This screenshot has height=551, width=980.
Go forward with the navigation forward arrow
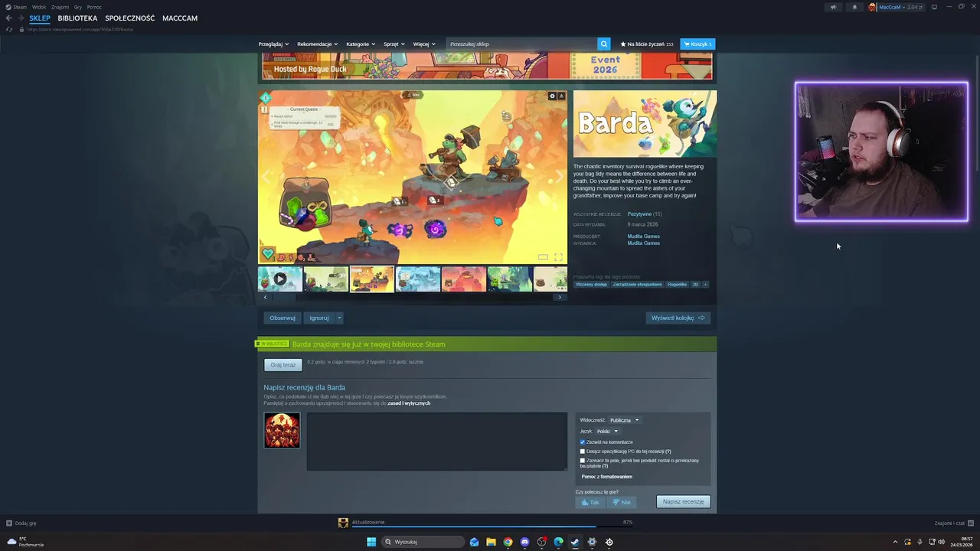[20, 18]
